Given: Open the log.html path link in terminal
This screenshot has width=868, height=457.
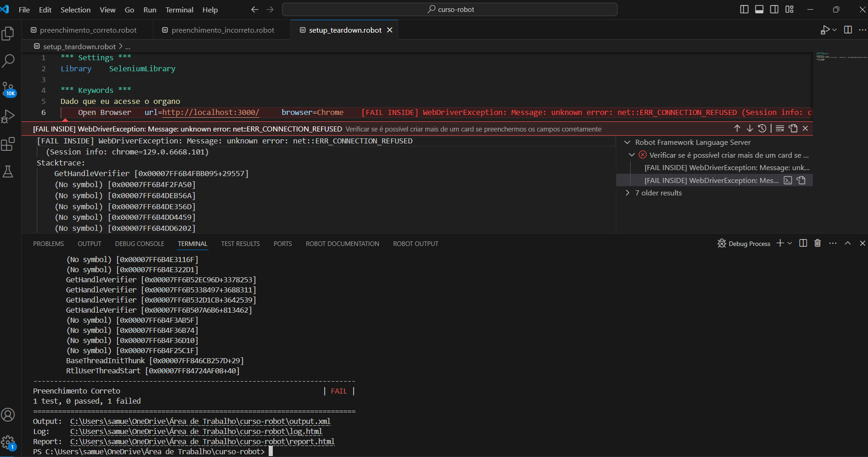Looking at the screenshot, I should click(196, 431).
